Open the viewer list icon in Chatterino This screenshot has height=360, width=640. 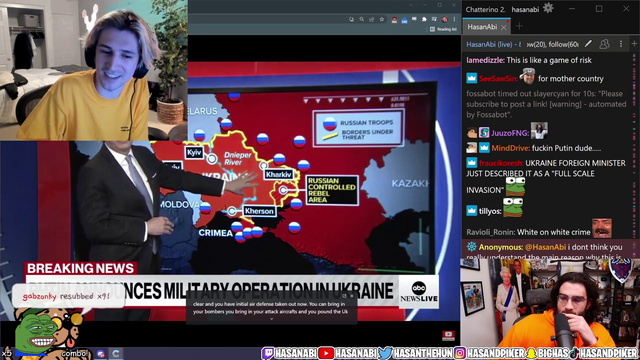coord(604,44)
